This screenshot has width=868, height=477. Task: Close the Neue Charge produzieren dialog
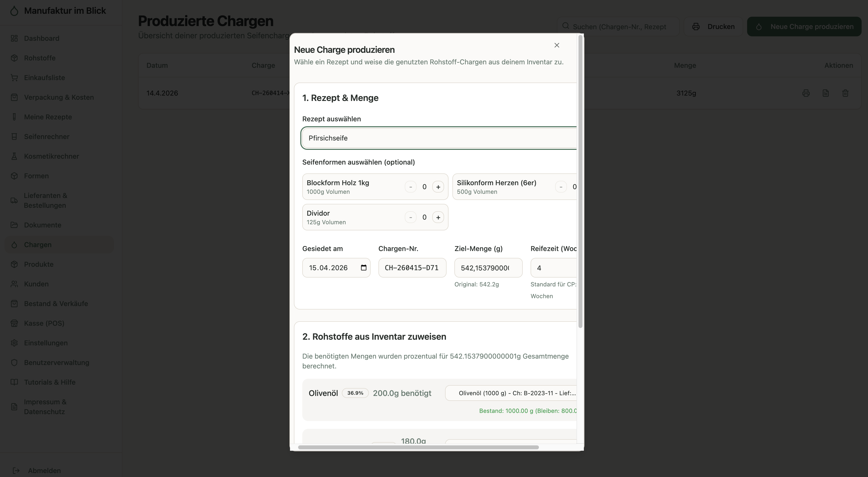(x=557, y=45)
